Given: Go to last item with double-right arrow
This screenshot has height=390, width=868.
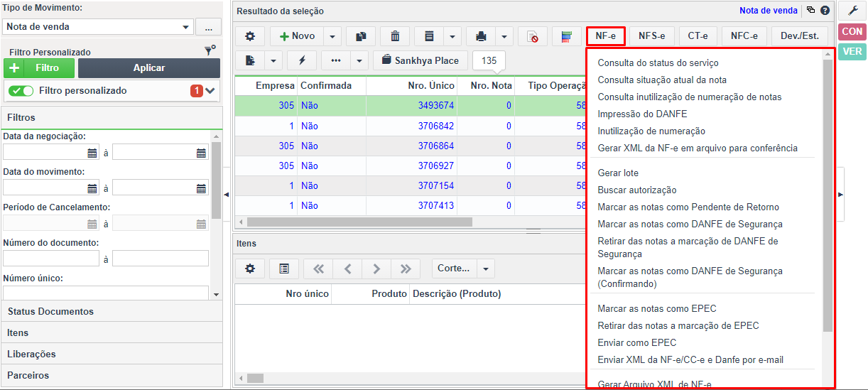Looking at the screenshot, I should pos(406,269).
